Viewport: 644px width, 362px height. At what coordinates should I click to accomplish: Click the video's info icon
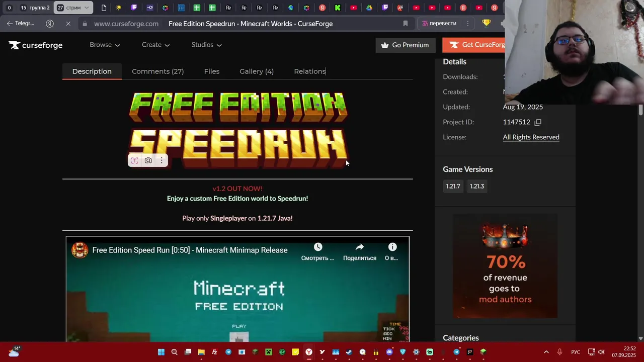point(392,247)
